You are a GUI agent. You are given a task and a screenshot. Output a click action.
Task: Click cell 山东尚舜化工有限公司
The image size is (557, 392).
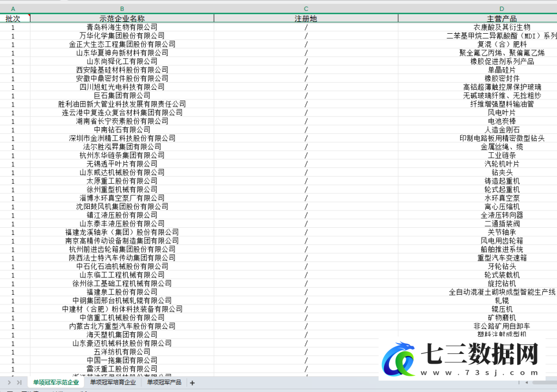pyautogui.click(x=122, y=61)
